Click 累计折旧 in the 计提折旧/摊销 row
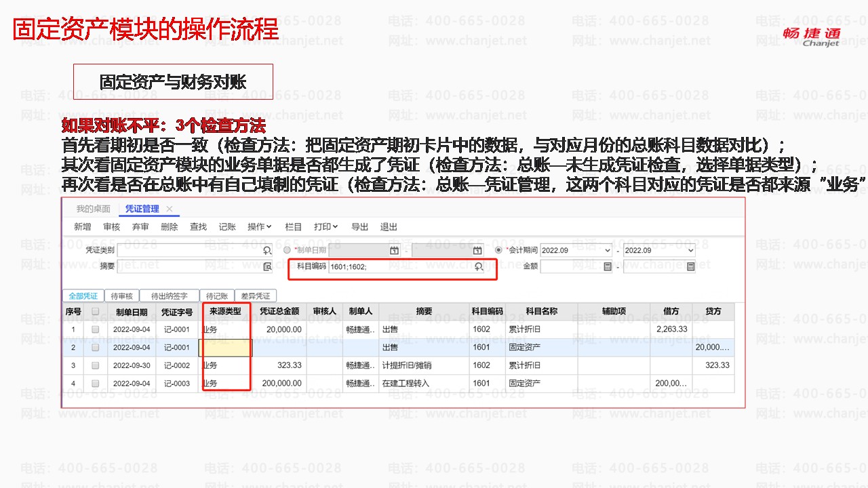This screenshot has height=488, width=868. (541, 365)
